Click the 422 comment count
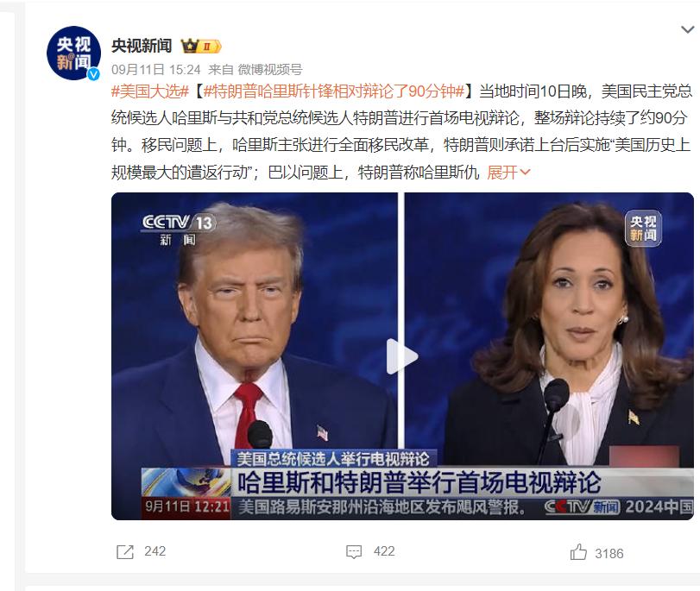The width and height of the screenshot is (700, 591). 384,551
